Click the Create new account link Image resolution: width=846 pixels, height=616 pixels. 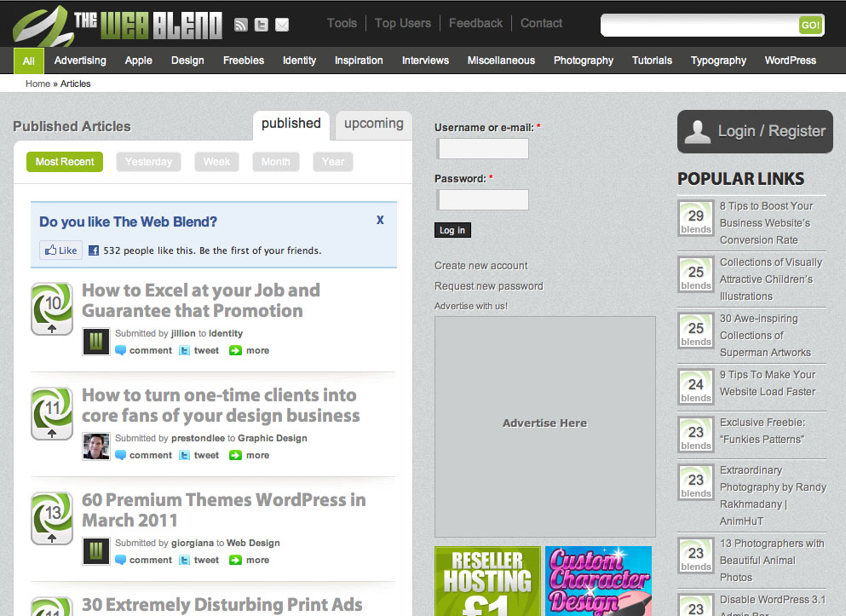(481, 266)
